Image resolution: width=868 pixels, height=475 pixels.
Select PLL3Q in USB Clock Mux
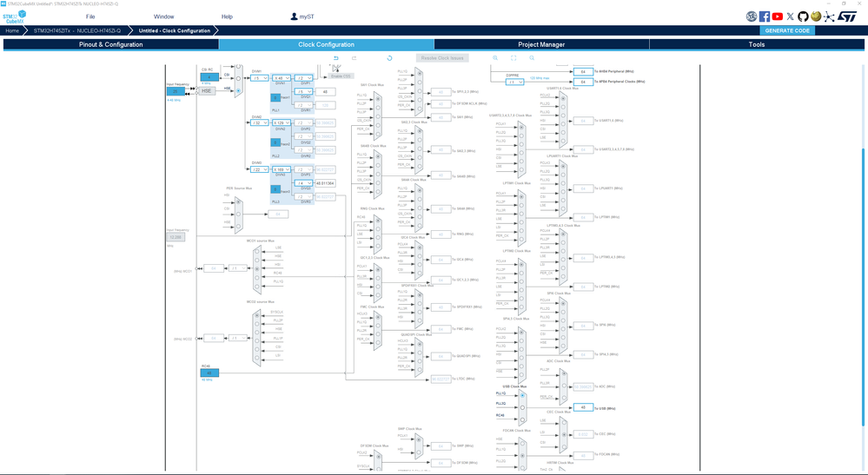coord(522,407)
